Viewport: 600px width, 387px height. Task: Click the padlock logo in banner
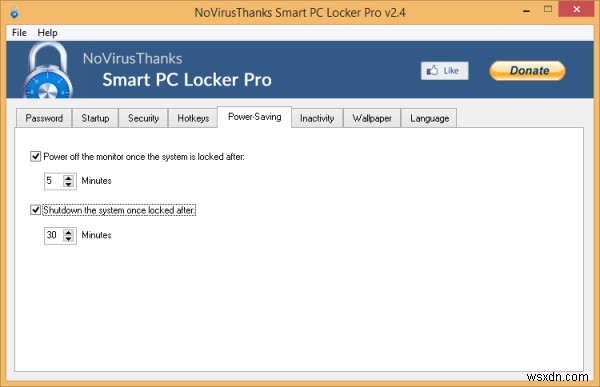pos(48,70)
